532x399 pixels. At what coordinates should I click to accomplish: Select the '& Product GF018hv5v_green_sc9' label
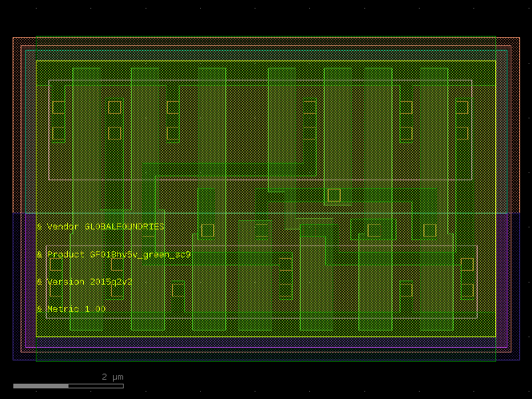click(x=114, y=255)
